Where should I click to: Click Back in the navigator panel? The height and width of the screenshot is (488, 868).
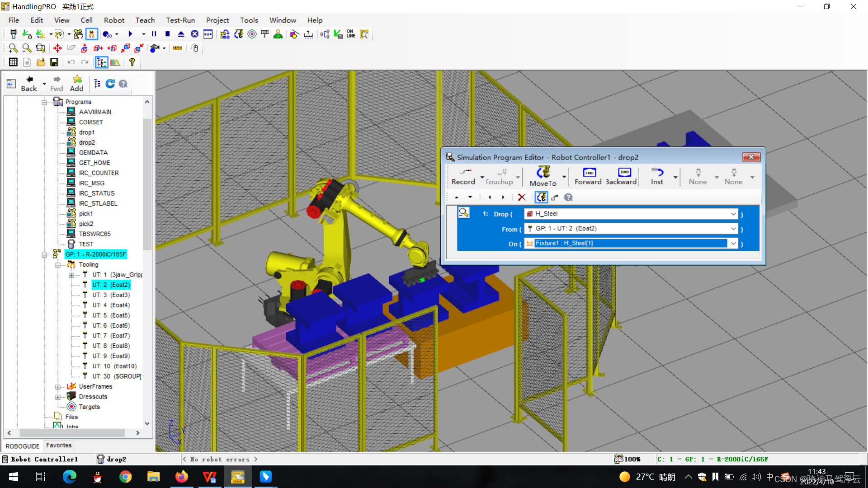[x=29, y=84]
